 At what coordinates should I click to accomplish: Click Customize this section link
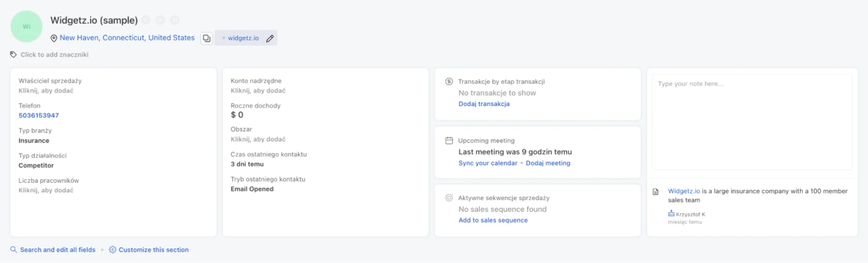153,249
